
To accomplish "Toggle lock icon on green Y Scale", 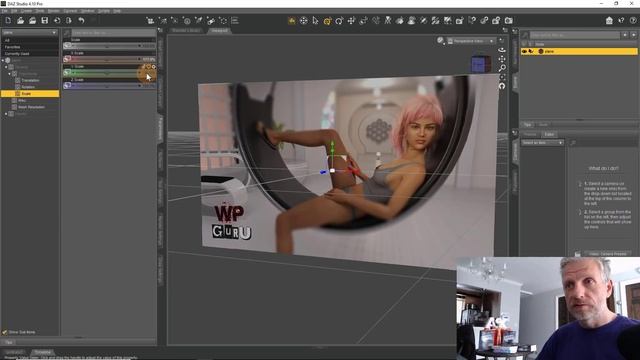I will [x=143, y=67].
